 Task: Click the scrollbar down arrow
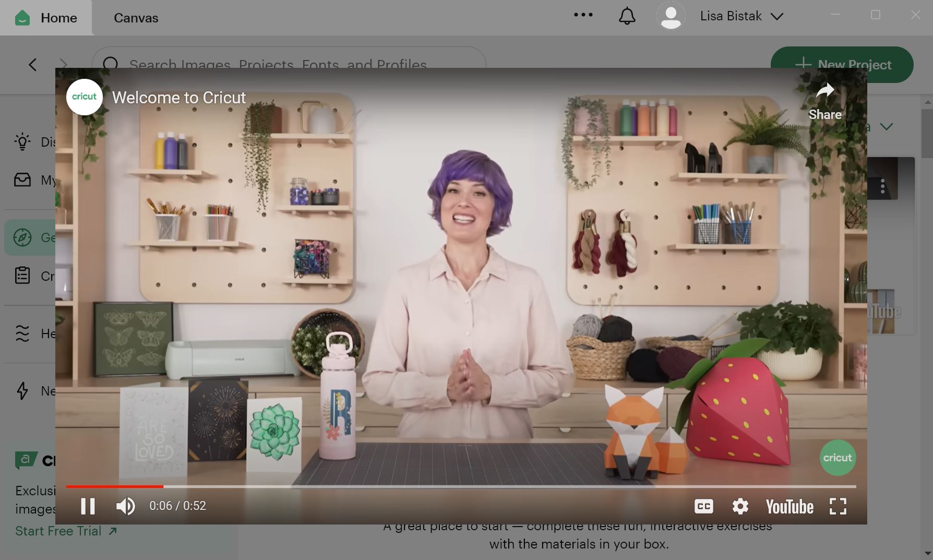pyautogui.click(x=927, y=554)
